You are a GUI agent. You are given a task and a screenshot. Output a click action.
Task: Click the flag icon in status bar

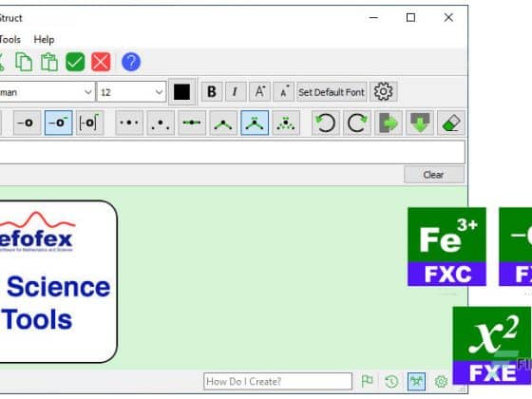[367, 381]
